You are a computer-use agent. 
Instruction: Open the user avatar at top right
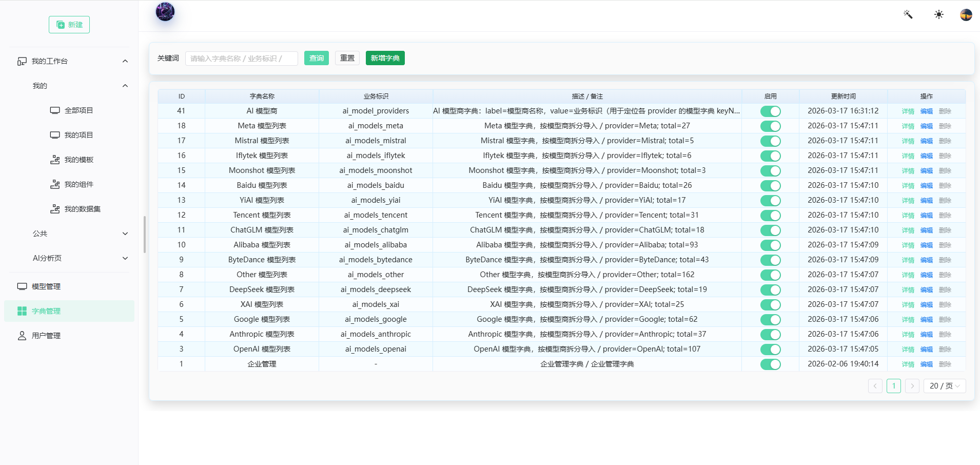[x=966, y=14]
